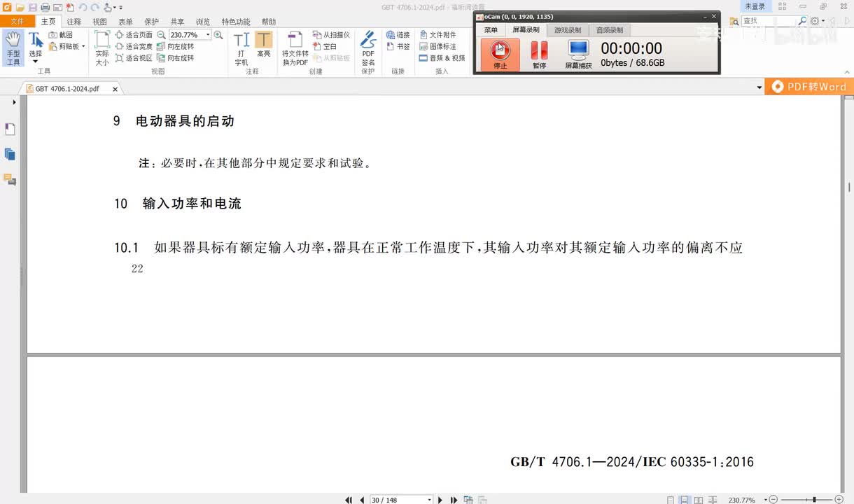Click Undo in quick access toolbar

(x=83, y=7)
